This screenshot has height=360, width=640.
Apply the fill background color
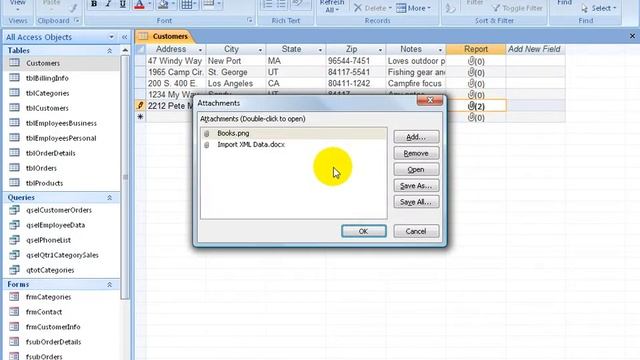(x=163, y=4)
